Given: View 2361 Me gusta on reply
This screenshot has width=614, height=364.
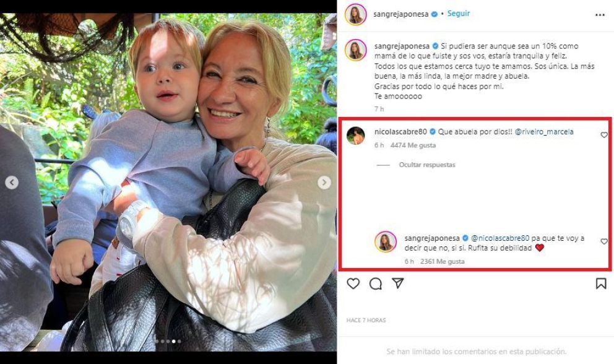Looking at the screenshot, I should 442,261.
